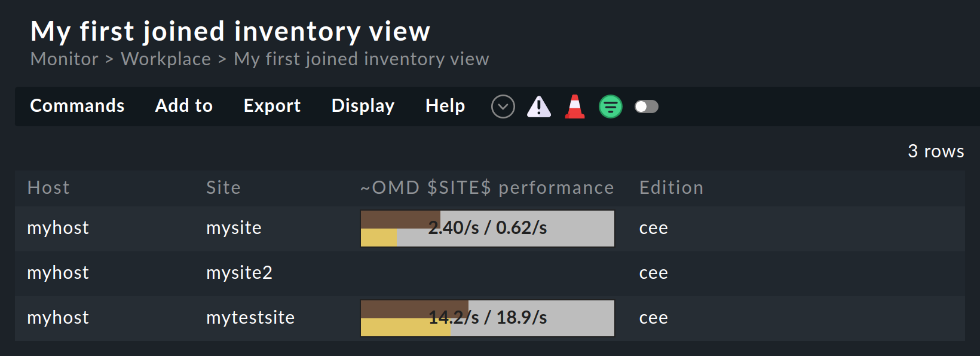Click the mytestsite site cell
The image size is (980, 356).
tap(250, 318)
